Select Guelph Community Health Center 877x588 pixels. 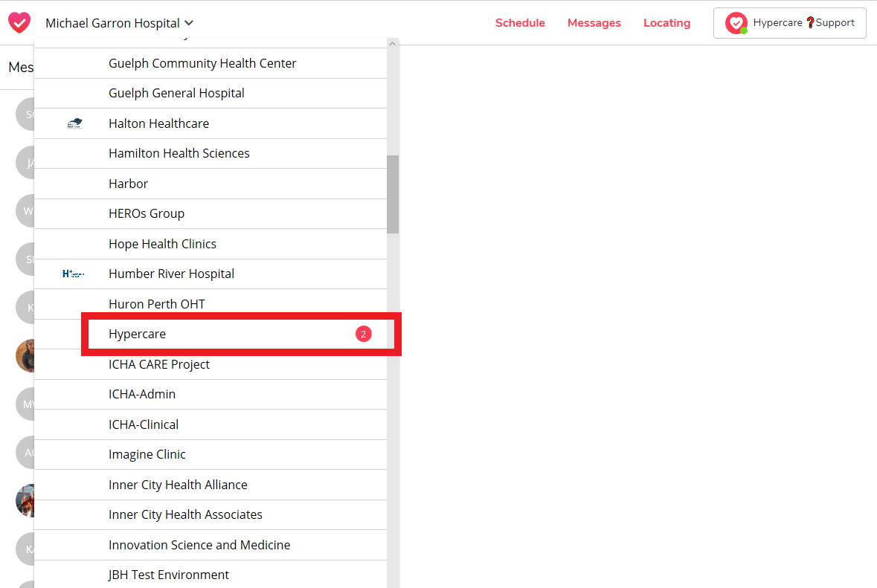pos(211,63)
